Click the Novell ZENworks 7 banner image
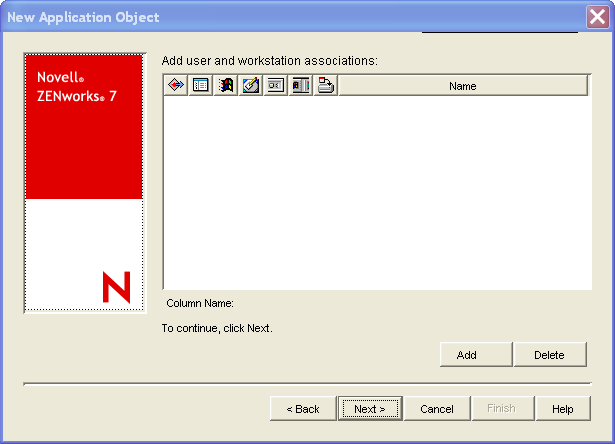Viewport: 615px width, 444px height. click(85, 183)
